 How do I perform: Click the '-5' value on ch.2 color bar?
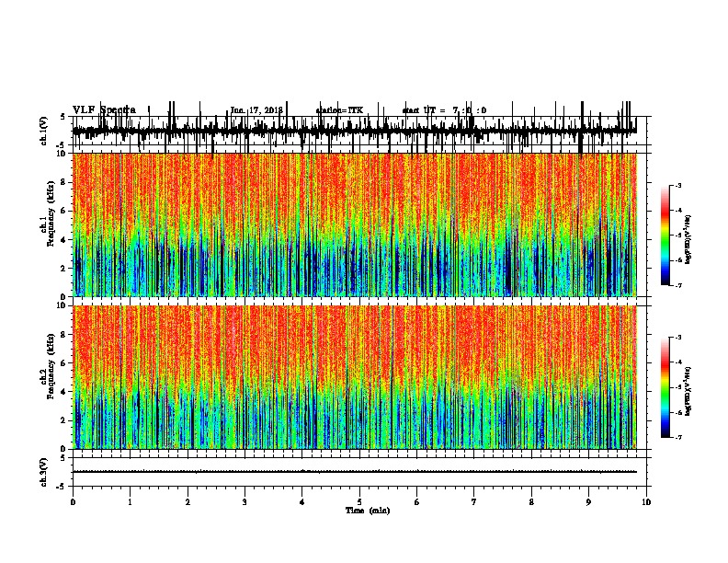(677, 387)
